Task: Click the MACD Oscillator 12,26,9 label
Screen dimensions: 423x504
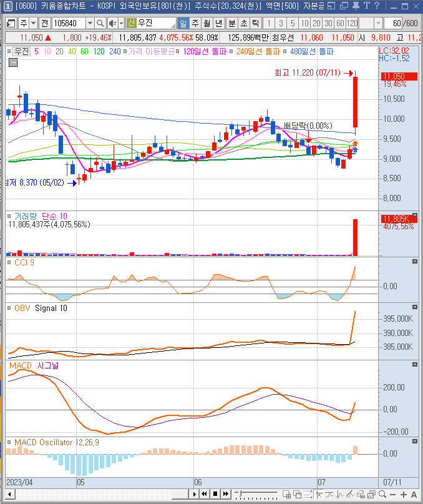Action: pyautogui.click(x=57, y=442)
